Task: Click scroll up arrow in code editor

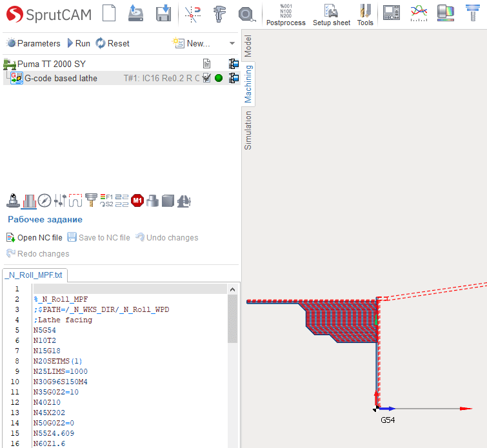Action: click(232, 289)
